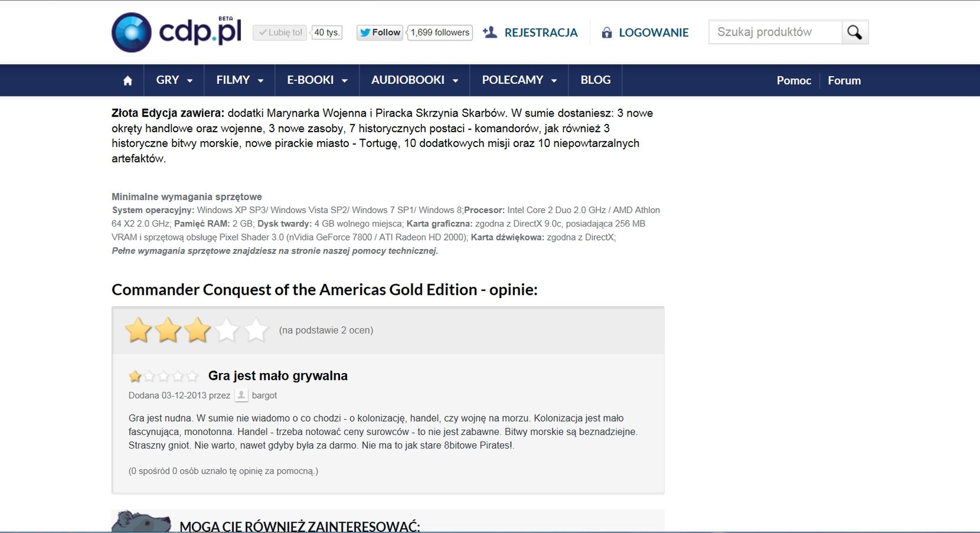
Task: Open the Pomoc link in navbar
Action: point(793,81)
